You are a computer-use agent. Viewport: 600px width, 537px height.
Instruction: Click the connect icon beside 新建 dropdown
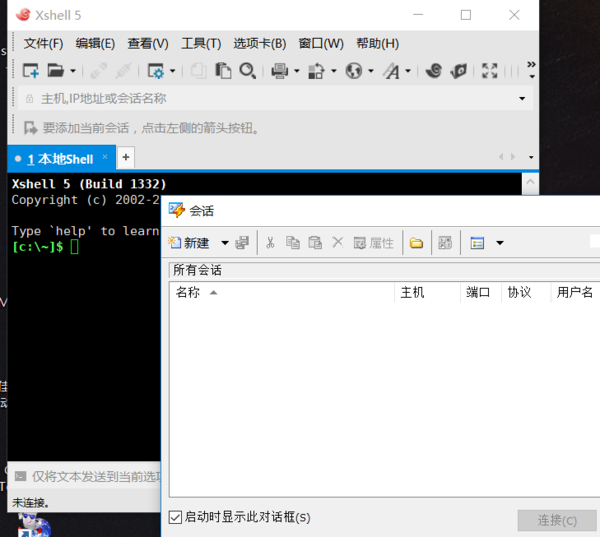pyautogui.click(x=242, y=243)
